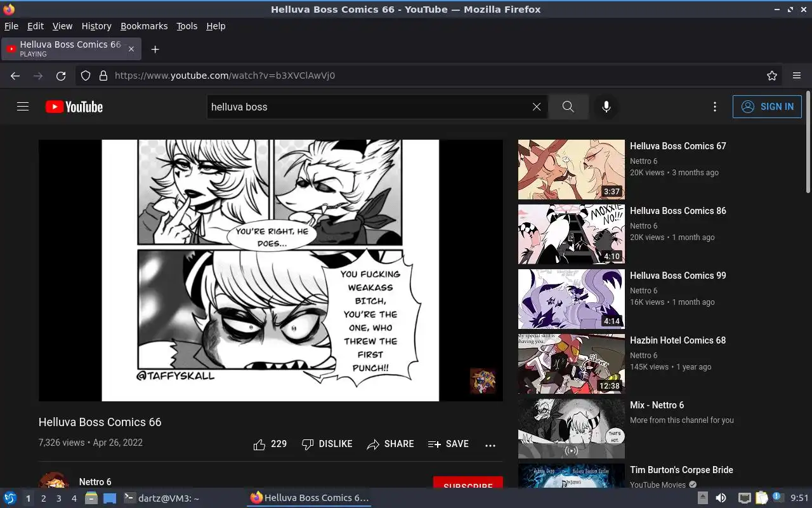
Task: Click 'Helluva Boss Comics 66' video title
Action: coord(100,422)
